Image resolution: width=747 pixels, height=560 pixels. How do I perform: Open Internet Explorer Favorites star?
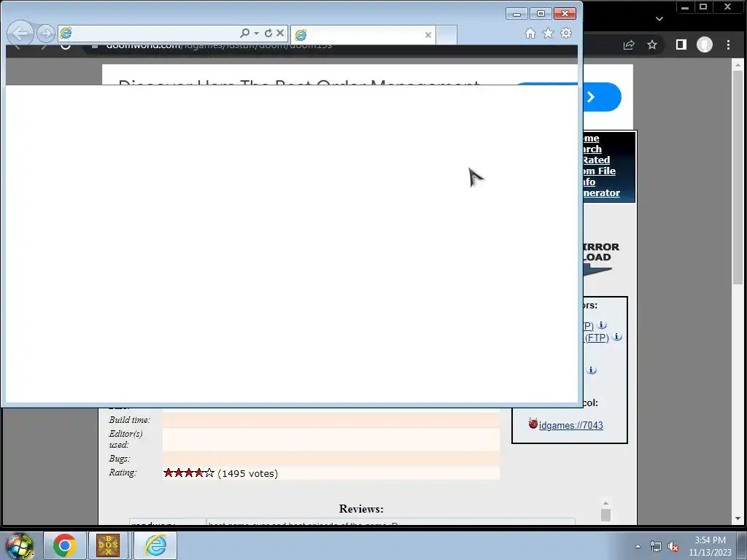point(549,34)
